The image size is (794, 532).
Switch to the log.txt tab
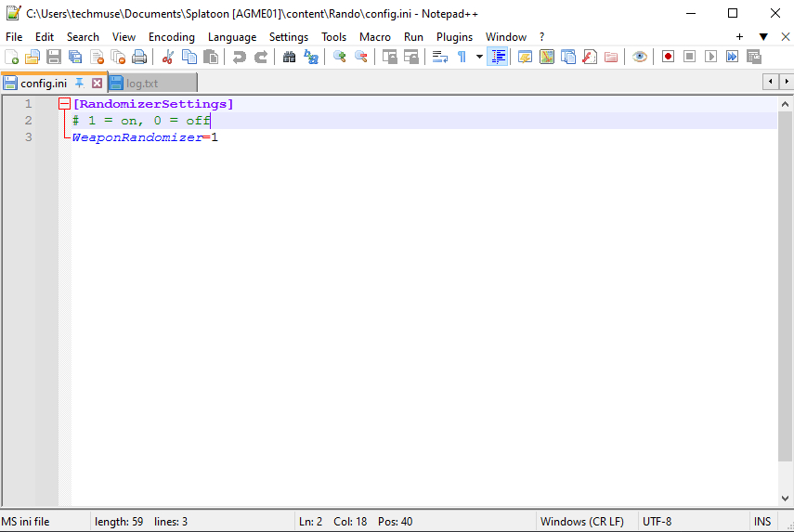pos(142,84)
